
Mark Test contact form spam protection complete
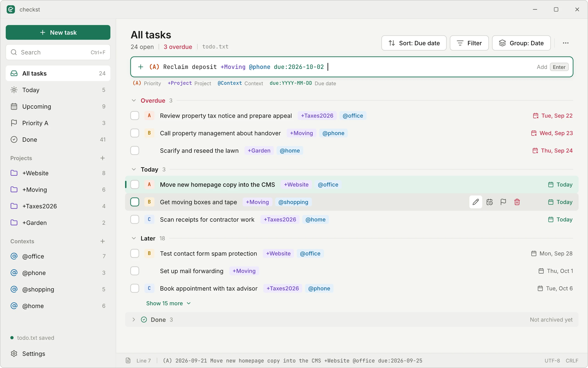coord(135,253)
